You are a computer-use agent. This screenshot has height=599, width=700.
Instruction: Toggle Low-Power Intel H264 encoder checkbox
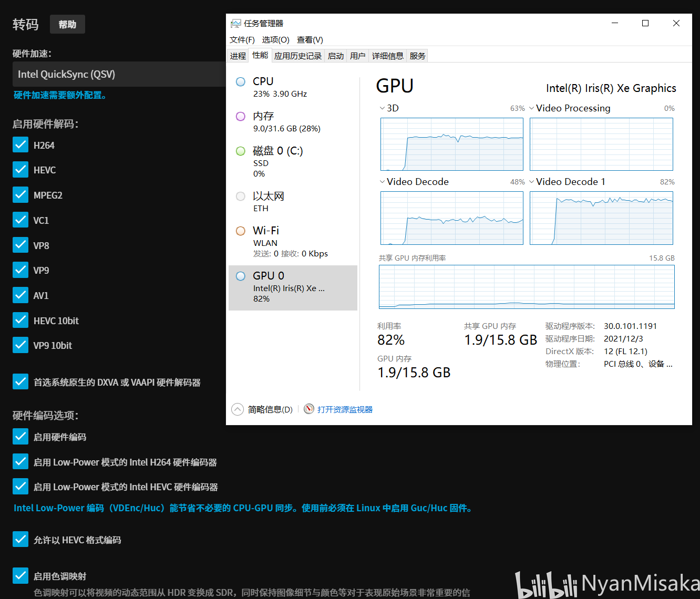pyautogui.click(x=20, y=461)
